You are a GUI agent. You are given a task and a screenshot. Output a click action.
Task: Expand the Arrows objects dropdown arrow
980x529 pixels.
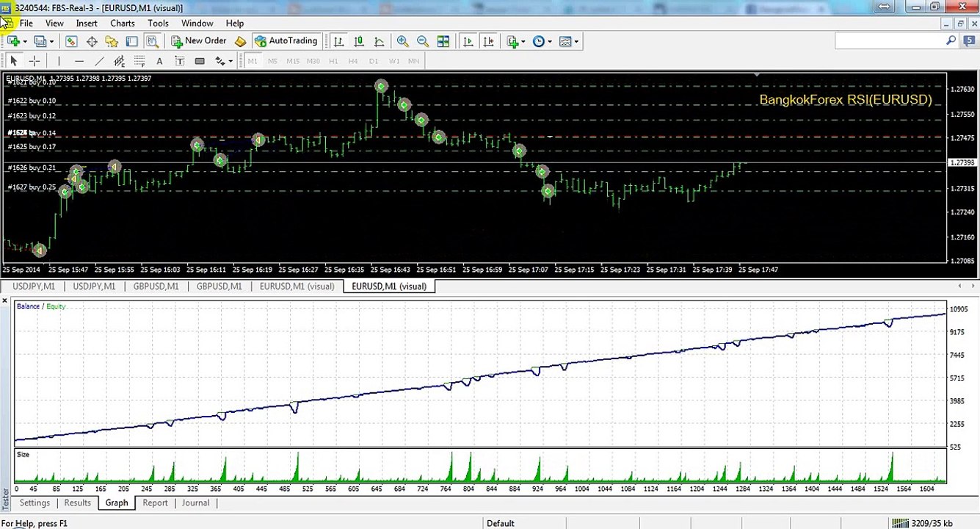[x=231, y=61]
